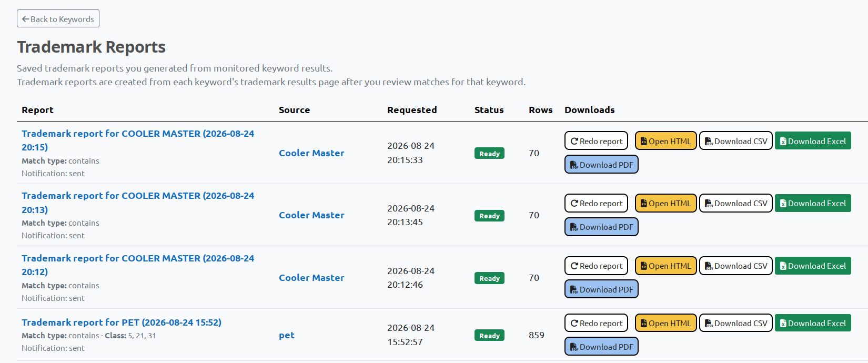Viewport: 868px width, 363px height.
Task: Download PDF for COOLER MASTER 20:13 report
Action: (601, 227)
